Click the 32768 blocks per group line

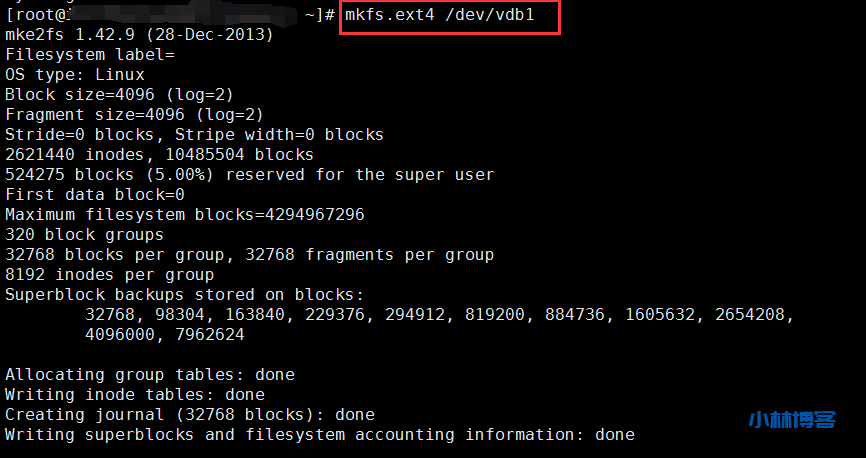coord(249,255)
